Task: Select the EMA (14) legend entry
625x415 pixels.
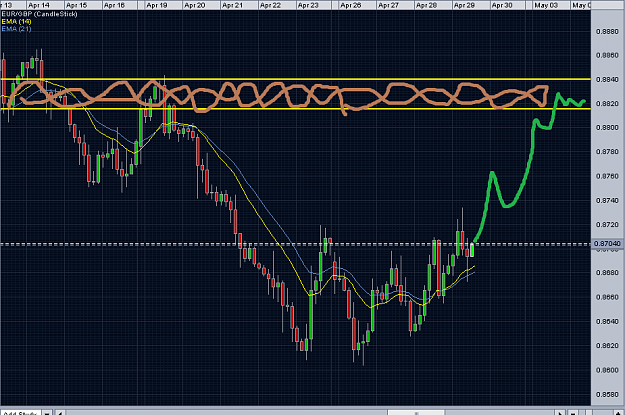Action: click(16, 22)
